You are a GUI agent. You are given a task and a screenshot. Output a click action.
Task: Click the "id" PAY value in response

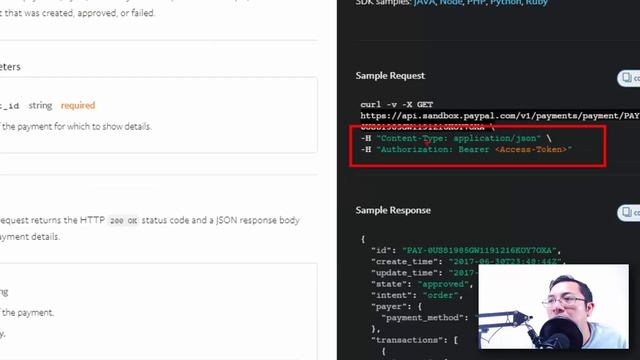[479, 250]
